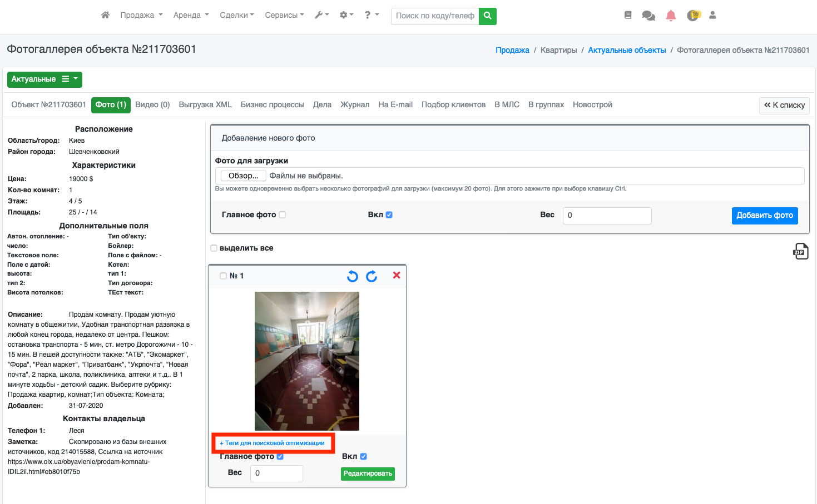Click the user profile icon

[x=712, y=16]
